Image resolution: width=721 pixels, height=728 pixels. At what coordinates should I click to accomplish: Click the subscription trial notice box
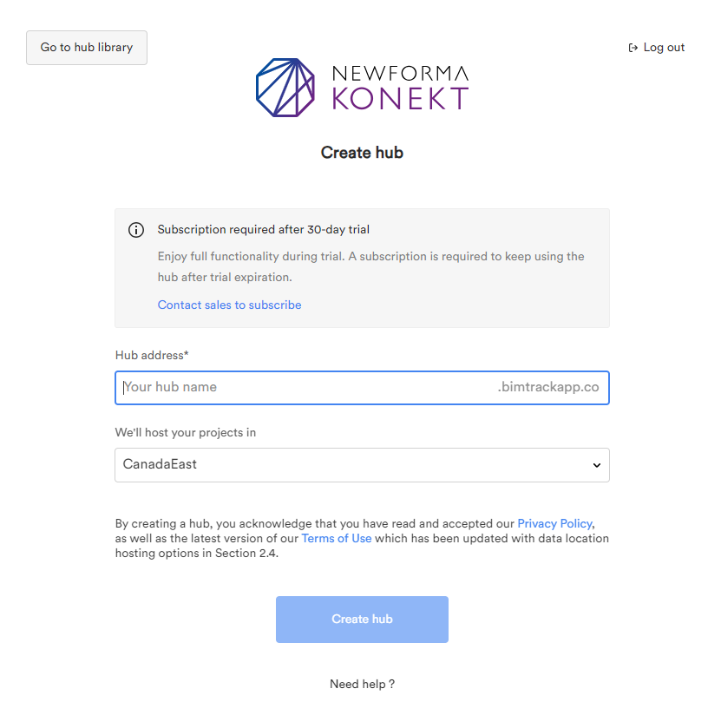(x=362, y=266)
